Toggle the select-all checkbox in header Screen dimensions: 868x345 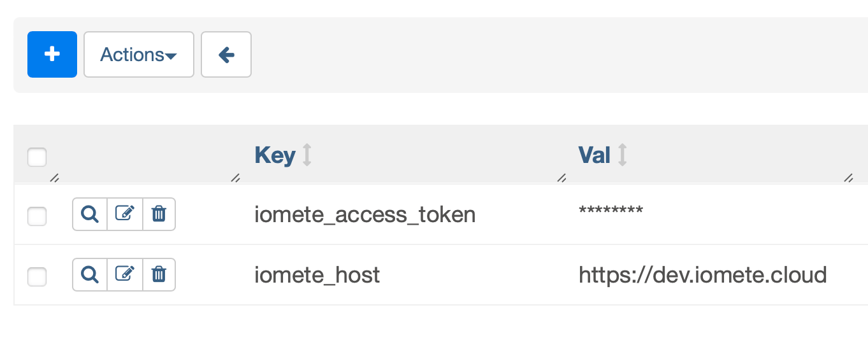(37, 157)
